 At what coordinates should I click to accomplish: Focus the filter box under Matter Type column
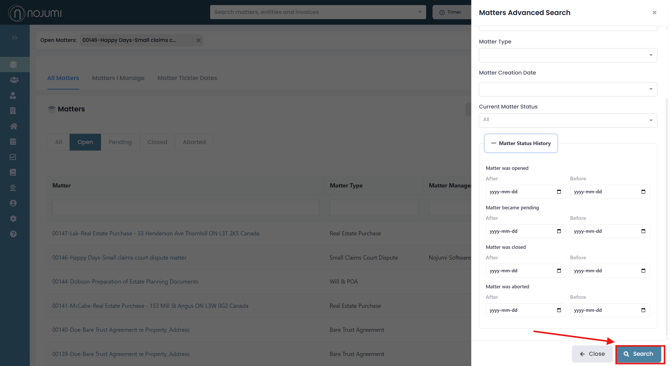pyautogui.click(x=374, y=208)
